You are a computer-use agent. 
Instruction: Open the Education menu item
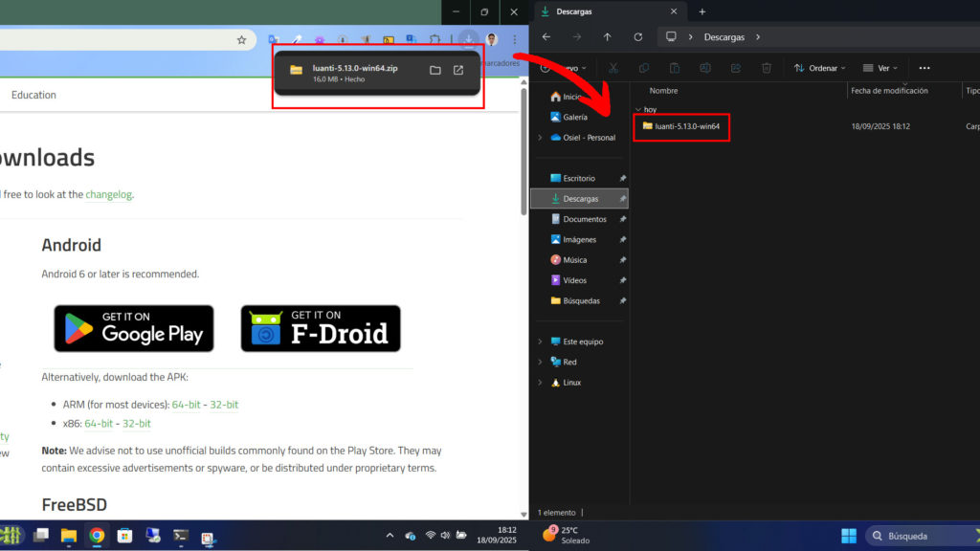click(33, 95)
